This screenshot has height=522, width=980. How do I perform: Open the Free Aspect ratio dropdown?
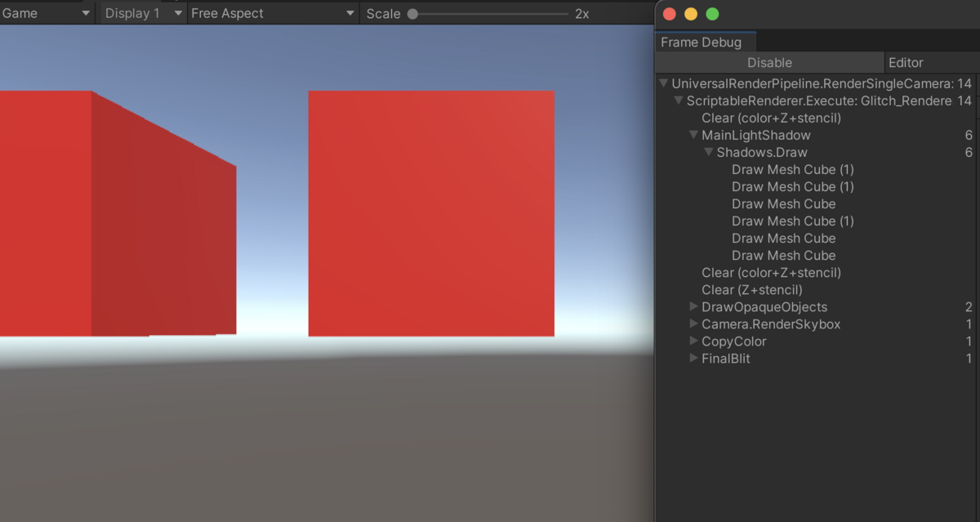pyautogui.click(x=269, y=13)
